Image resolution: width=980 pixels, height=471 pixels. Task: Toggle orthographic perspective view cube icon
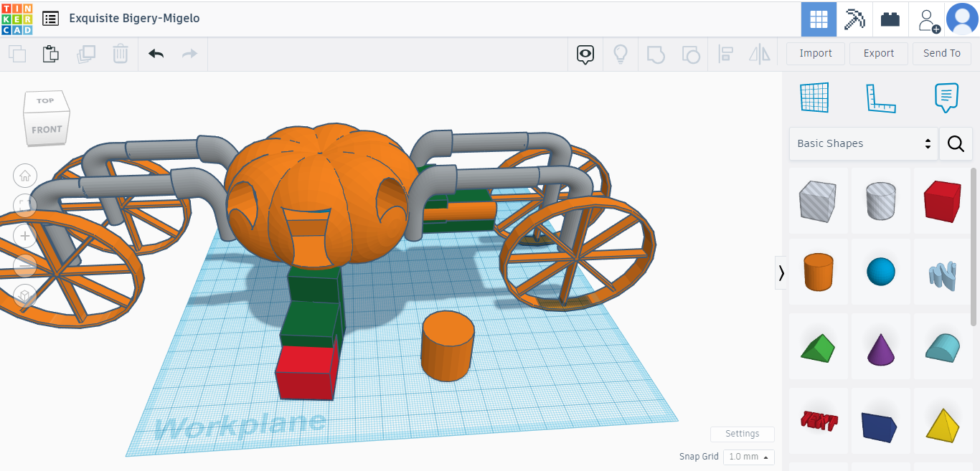[25, 295]
